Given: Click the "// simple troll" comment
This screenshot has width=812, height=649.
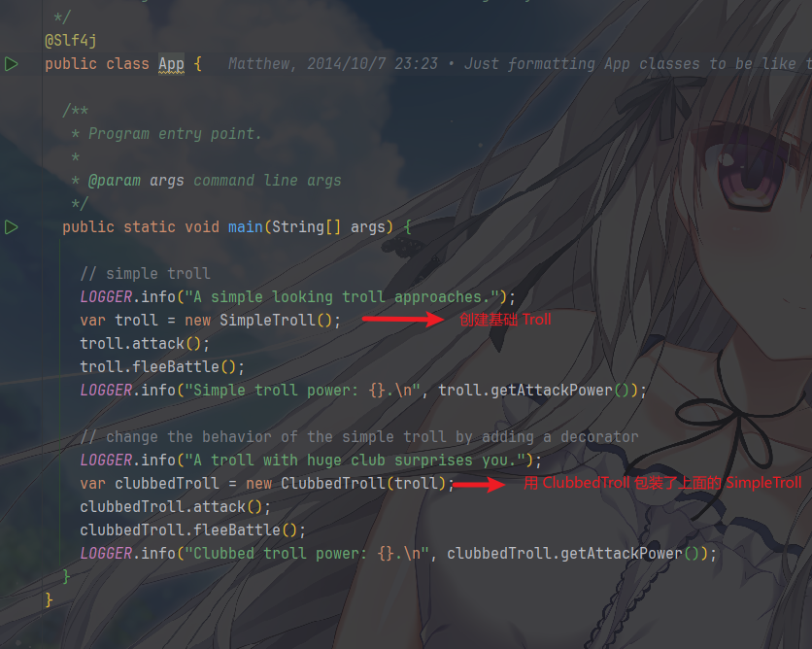Looking at the screenshot, I should click(x=145, y=273).
